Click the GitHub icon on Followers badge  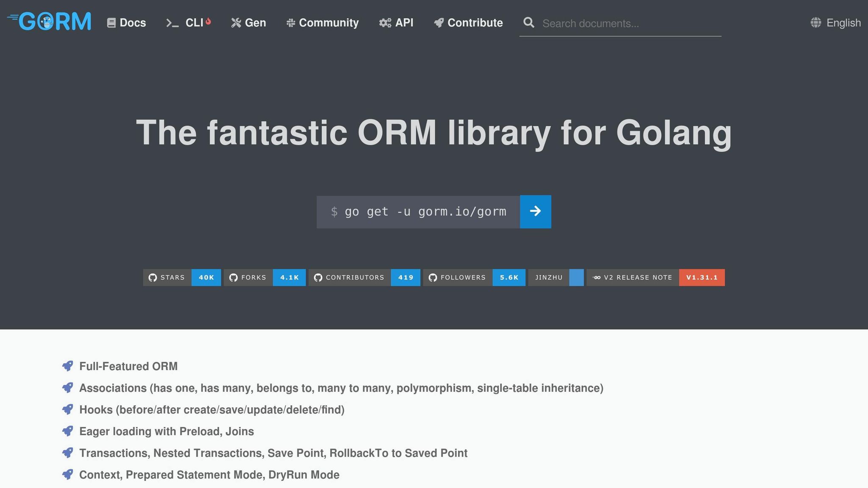coord(432,277)
